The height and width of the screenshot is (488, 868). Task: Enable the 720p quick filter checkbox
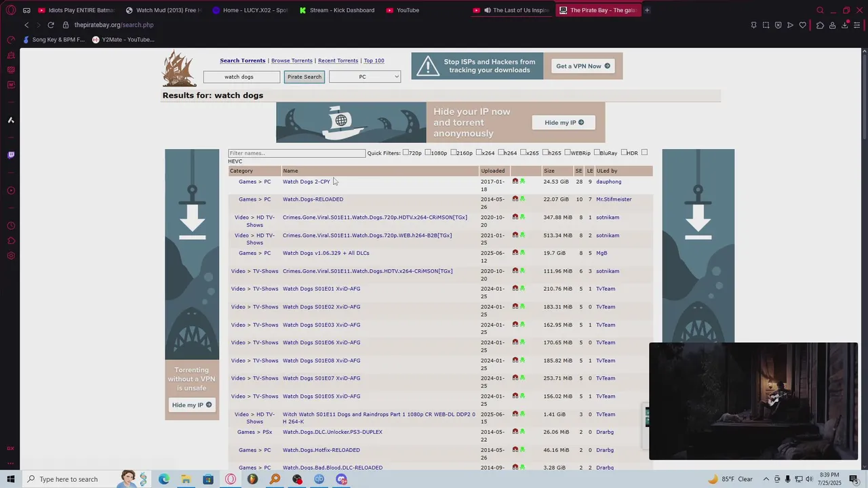(x=406, y=152)
